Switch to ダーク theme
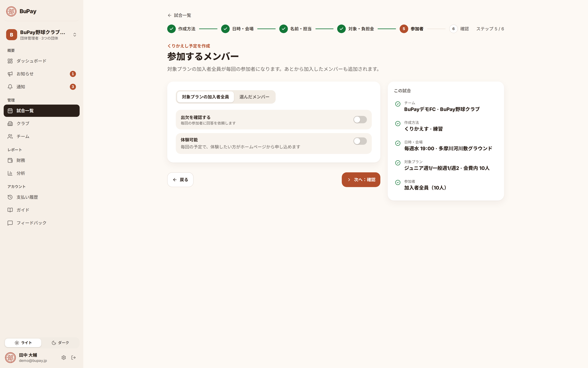Image resolution: width=588 pixels, height=368 pixels. click(60, 343)
